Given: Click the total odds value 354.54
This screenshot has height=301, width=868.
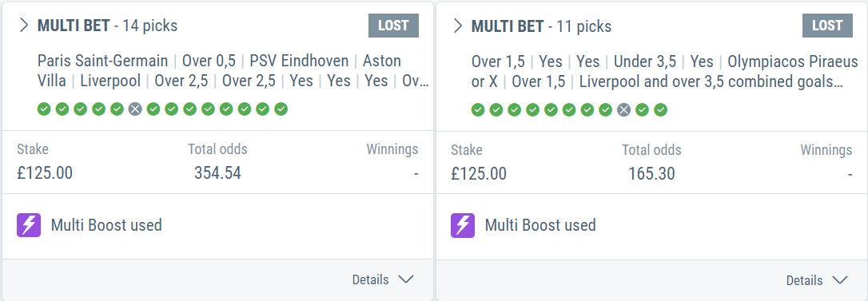Looking at the screenshot, I should (217, 174).
